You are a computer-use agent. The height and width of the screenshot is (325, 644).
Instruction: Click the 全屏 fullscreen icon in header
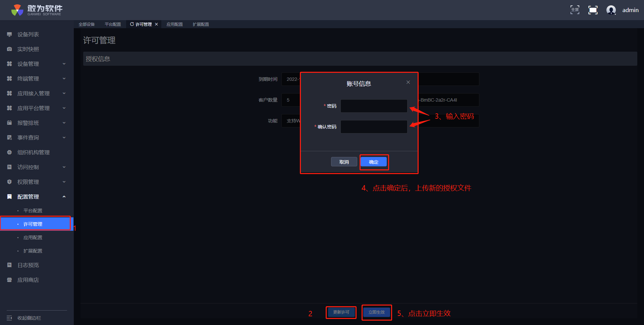tap(575, 10)
